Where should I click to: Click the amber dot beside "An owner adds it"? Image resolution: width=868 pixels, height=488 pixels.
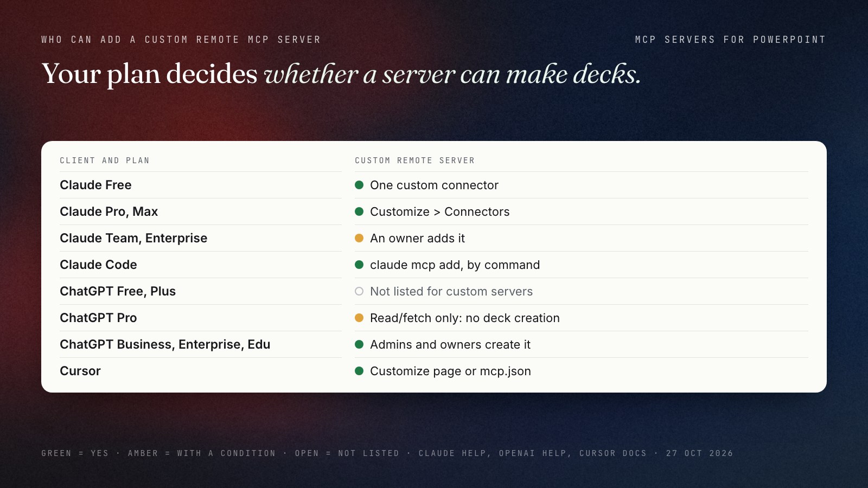click(x=359, y=238)
